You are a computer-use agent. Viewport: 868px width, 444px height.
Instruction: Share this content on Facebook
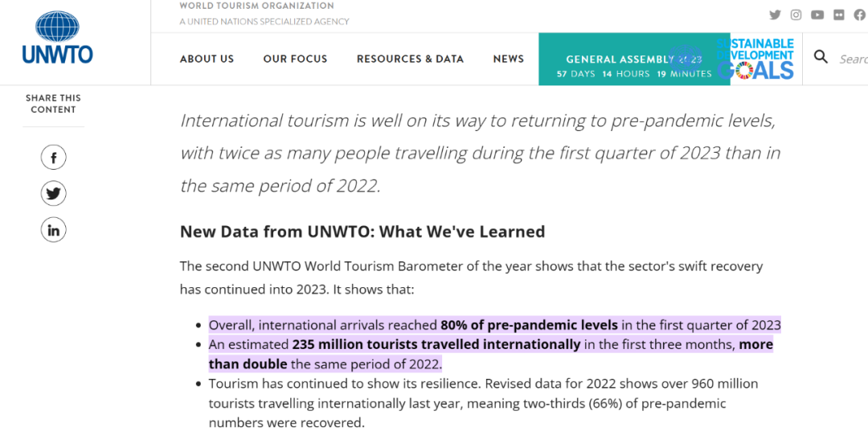(54, 158)
